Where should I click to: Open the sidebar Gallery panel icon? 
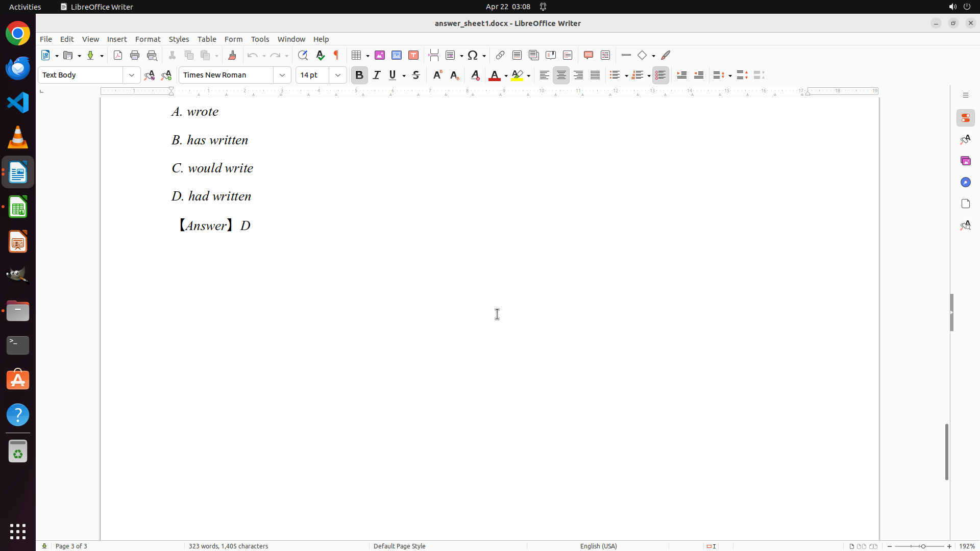pos(965,161)
